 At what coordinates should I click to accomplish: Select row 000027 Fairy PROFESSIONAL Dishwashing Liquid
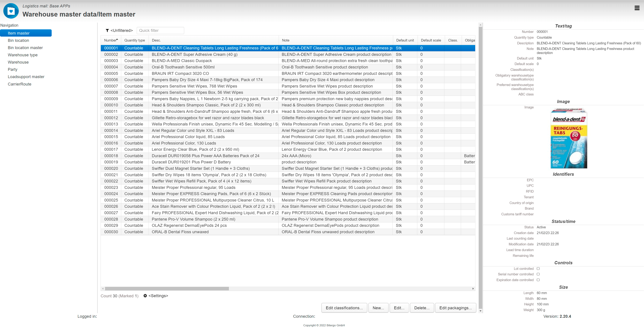[x=288, y=213]
